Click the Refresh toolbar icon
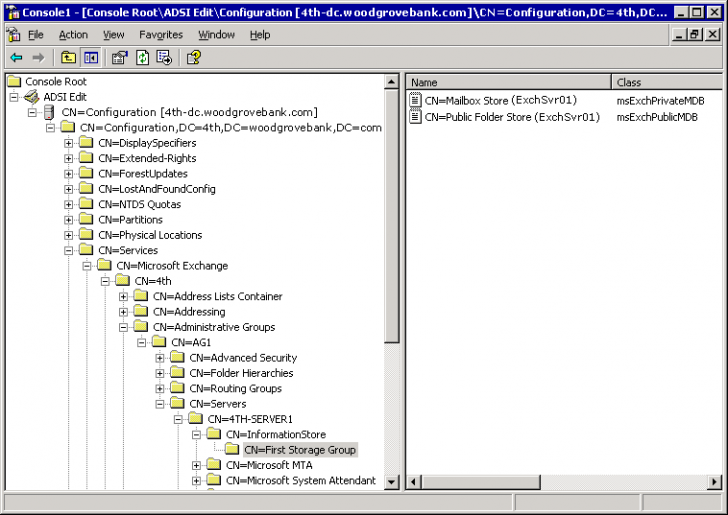The width and height of the screenshot is (728, 515). pos(143,58)
